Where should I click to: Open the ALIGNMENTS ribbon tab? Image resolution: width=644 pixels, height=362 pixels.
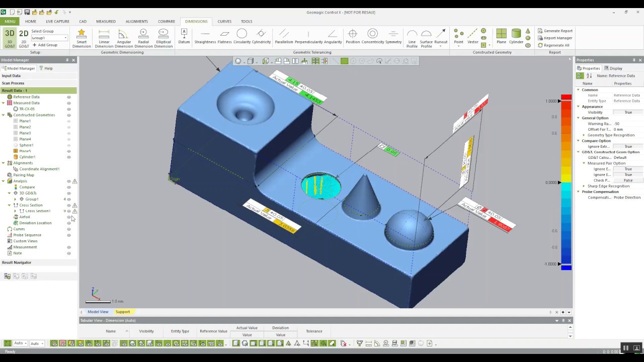click(136, 21)
